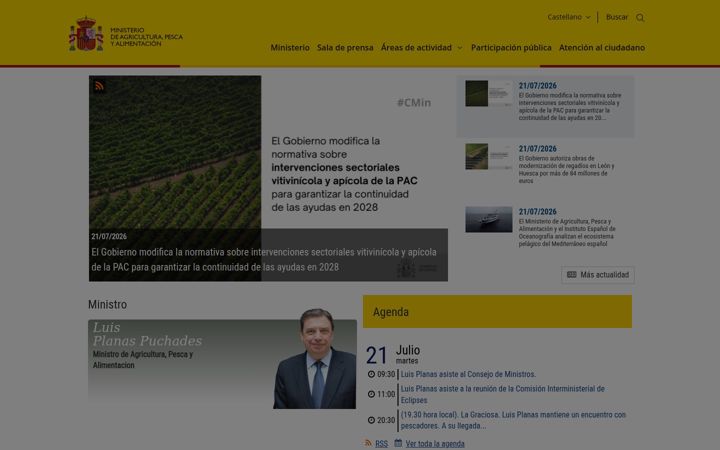The height and width of the screenshot is (450, 720).
Task: Click the Ministro section heading
Action: (107, 304)
